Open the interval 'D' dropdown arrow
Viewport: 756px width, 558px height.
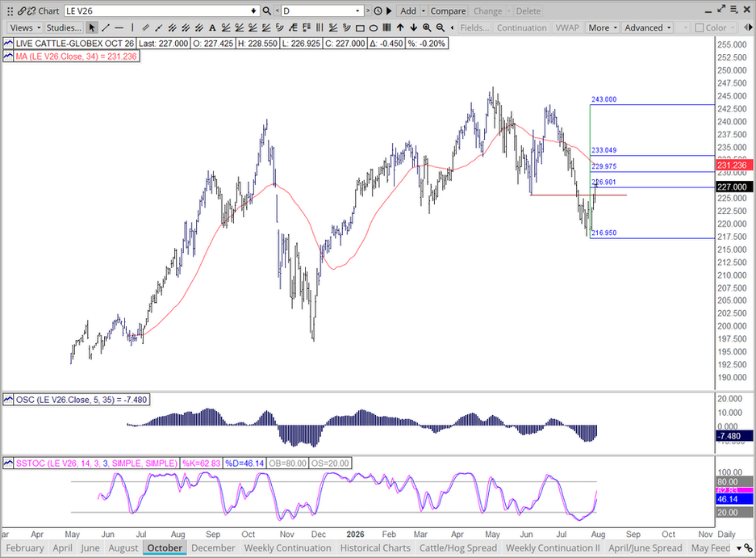tap(357, 10)
